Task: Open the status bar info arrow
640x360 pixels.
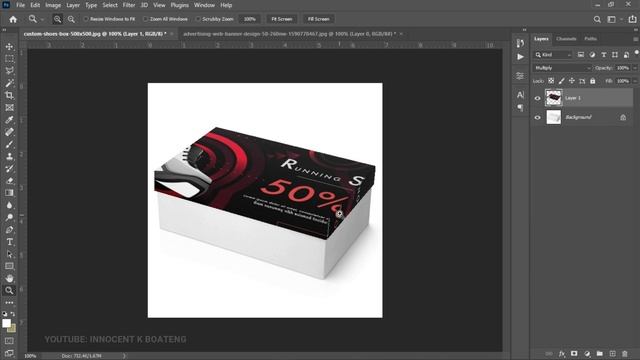Action: point(124,356)
